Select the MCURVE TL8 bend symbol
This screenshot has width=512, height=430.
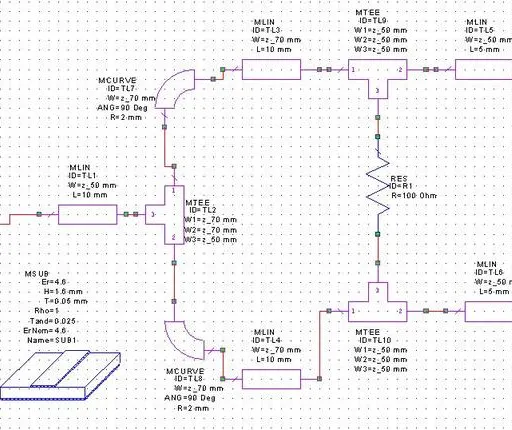tap(185, 340)
